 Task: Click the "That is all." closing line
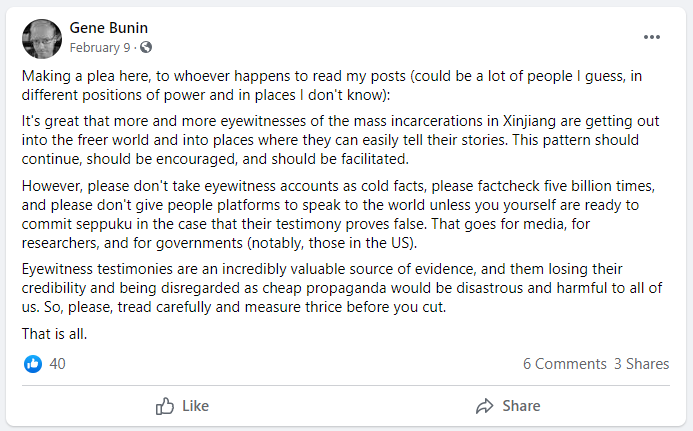pos(54,333)
